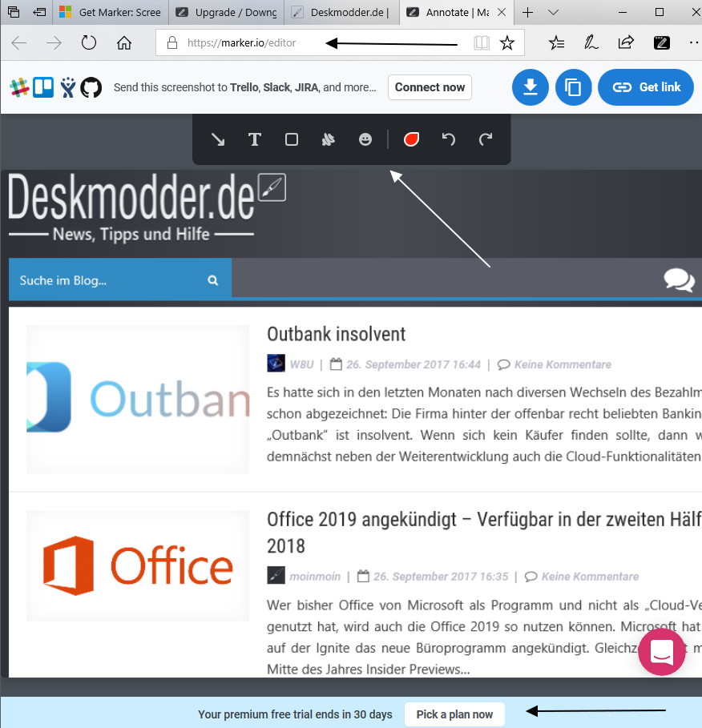Expand the tab preview dropdown
The height and width of the screenshot is (728, 702).
pos(553,12)
